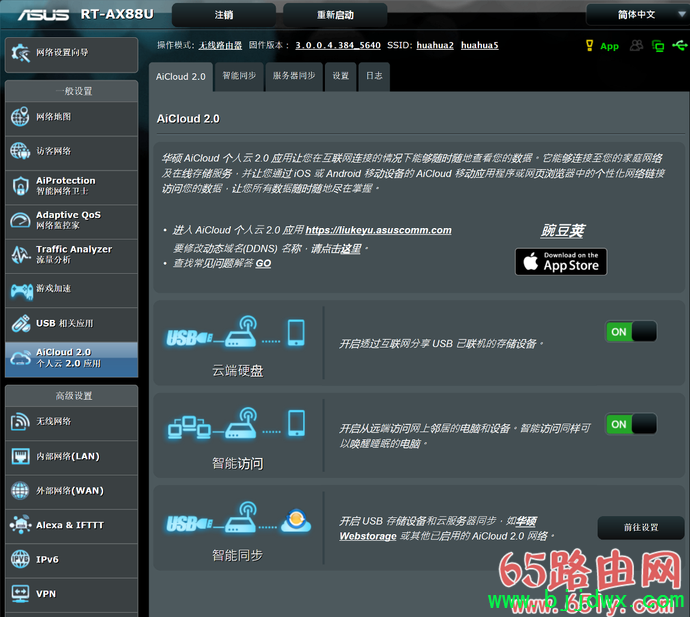Click the green App text label

click(x=609, y=46)
